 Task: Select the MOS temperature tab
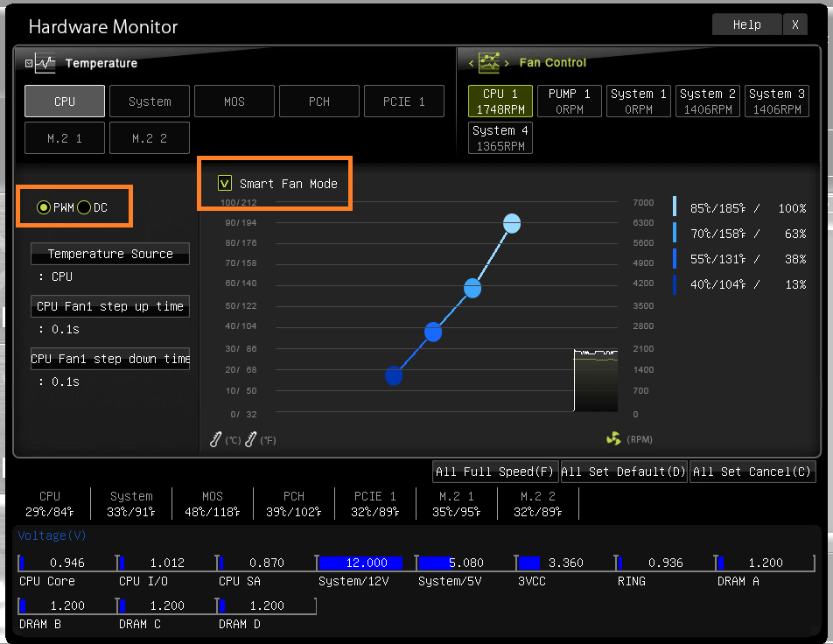point(234,101)
